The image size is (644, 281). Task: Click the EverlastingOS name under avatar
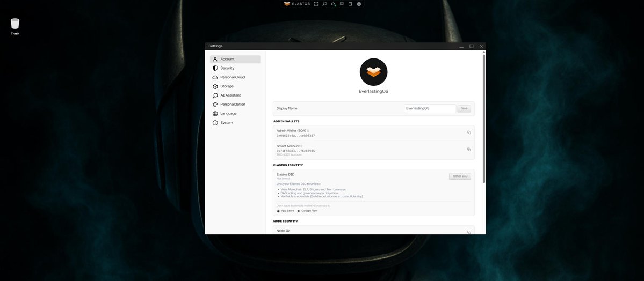pyautogui.click(x=373, y=92)
